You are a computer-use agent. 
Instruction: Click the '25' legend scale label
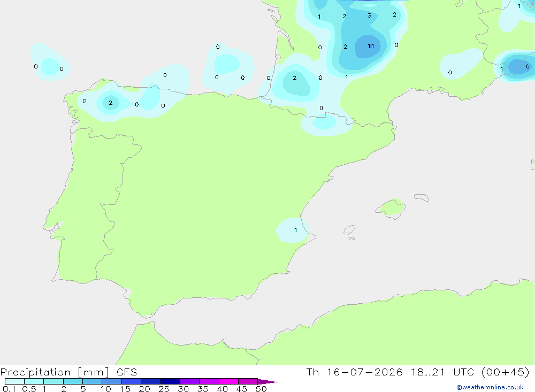[164, 389]
